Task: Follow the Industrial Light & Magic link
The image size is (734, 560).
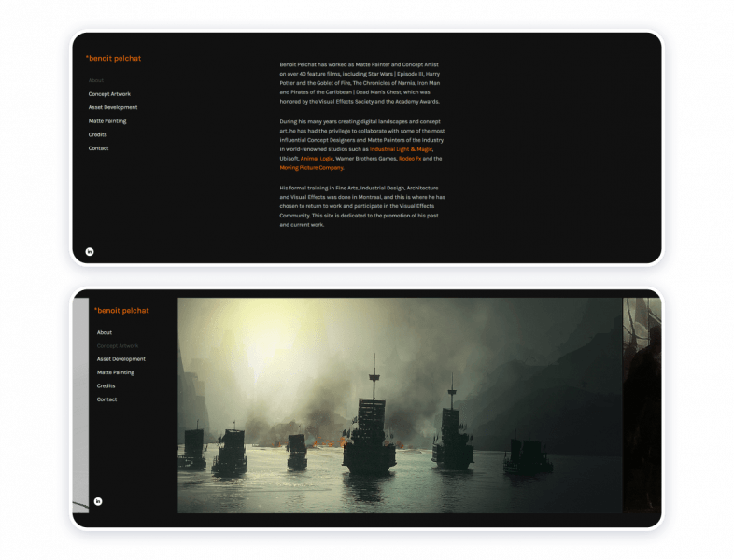Action: [402, 149]
